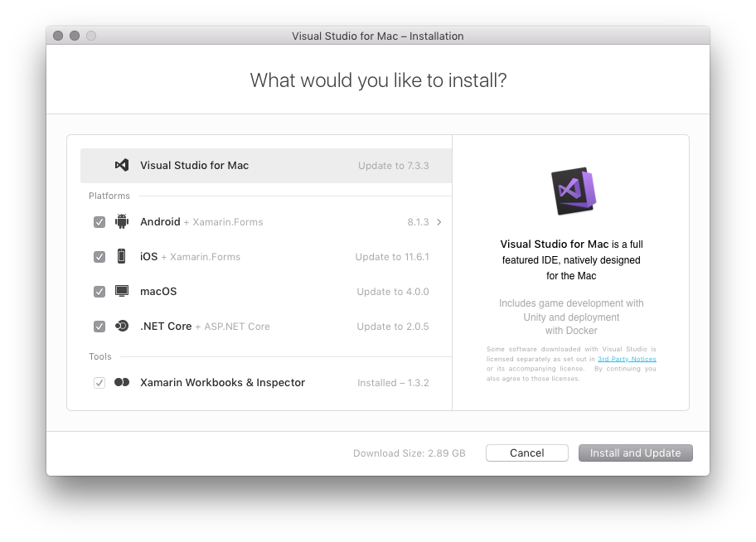Image resolution: width=756 pixels, height=542 pixels.
Task: Click the Visual Studio logo in the list
Action: [122, 166]
